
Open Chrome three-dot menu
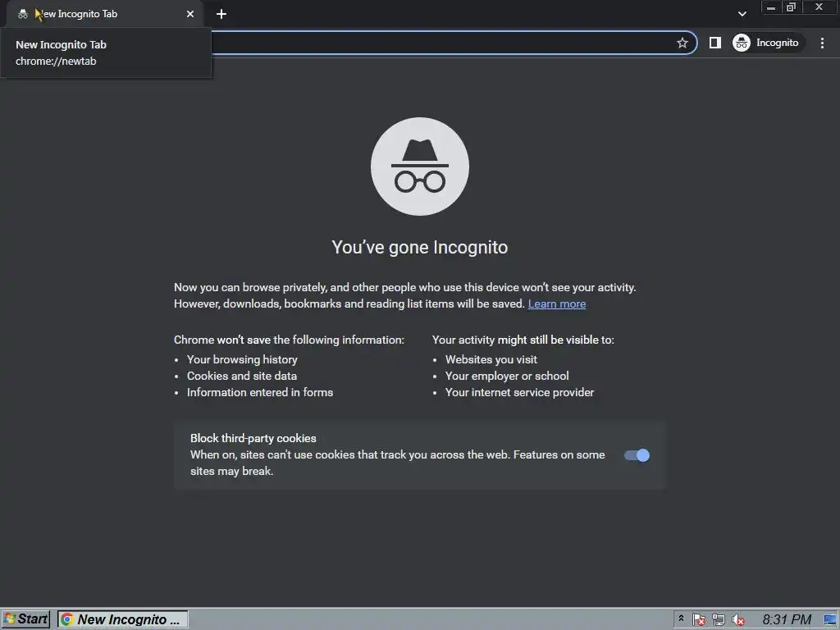coord(822,43)
